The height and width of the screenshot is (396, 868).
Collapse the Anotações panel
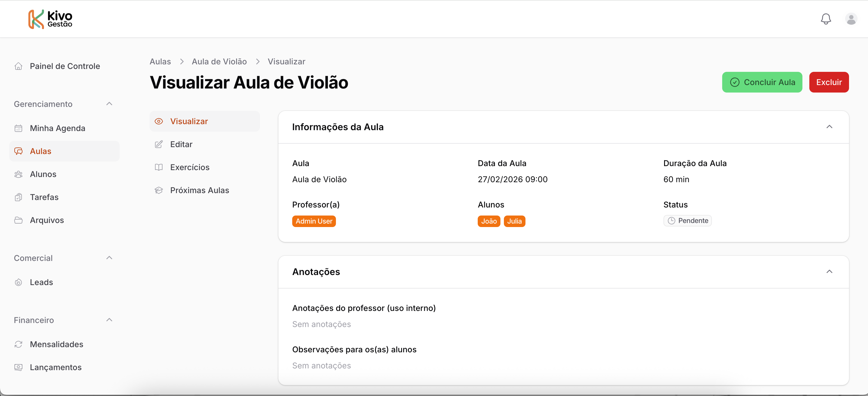coord(830,271)
